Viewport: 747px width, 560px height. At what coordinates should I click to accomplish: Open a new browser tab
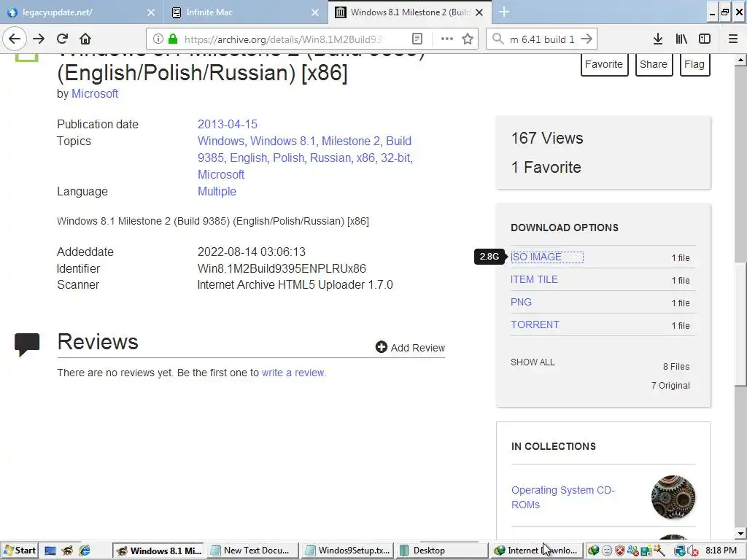504,12
